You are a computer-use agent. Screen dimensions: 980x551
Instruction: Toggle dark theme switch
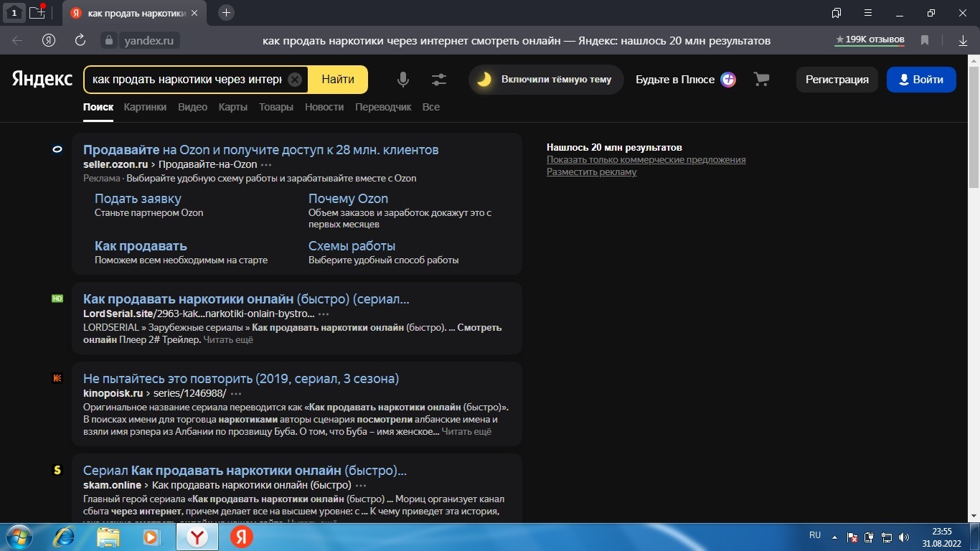[546, 80]
